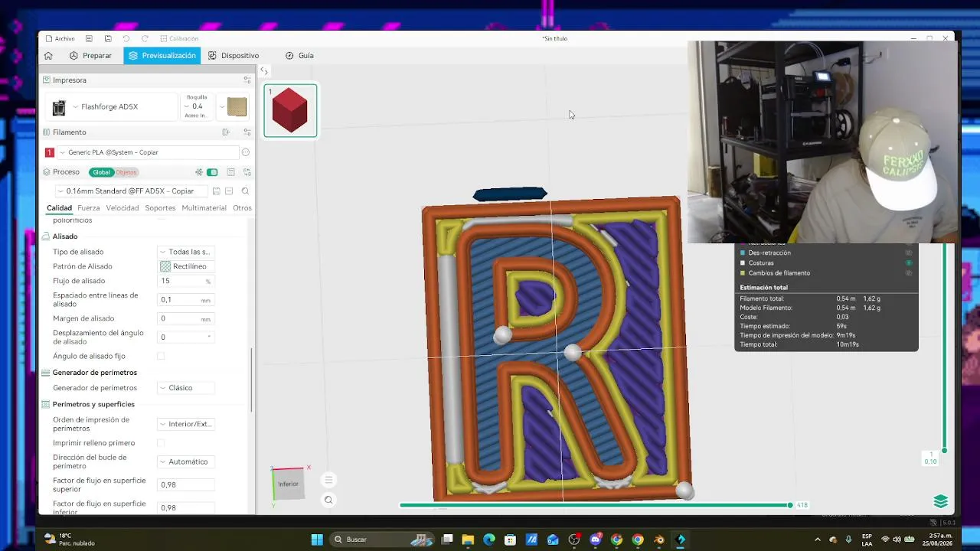Save the project with the diskette icon
The width and height of the screenshot is (980, 551).
coord(108,38)
